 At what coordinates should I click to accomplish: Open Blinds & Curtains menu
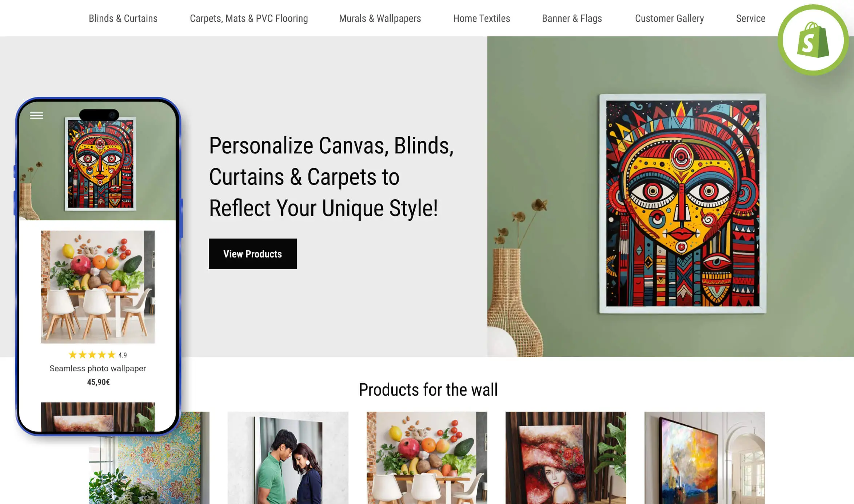123,18
